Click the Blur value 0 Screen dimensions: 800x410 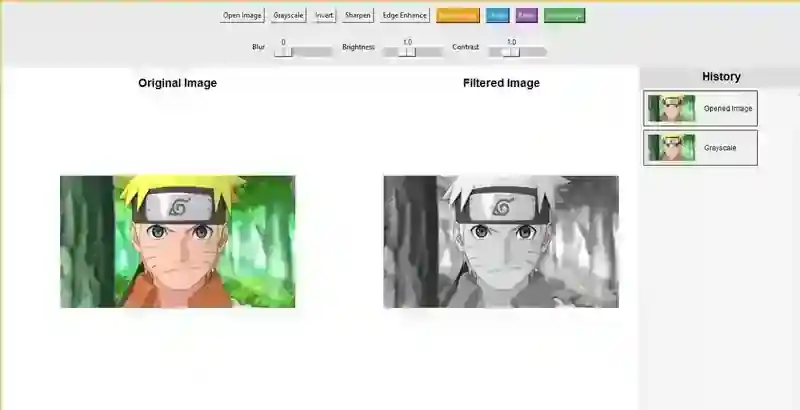283,42
